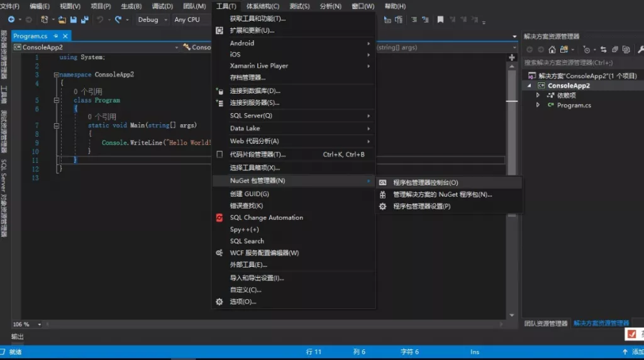Screen dimensions: 644x360
Task: Open 程序包管理器设置 entry
Action: click(449, 206)
